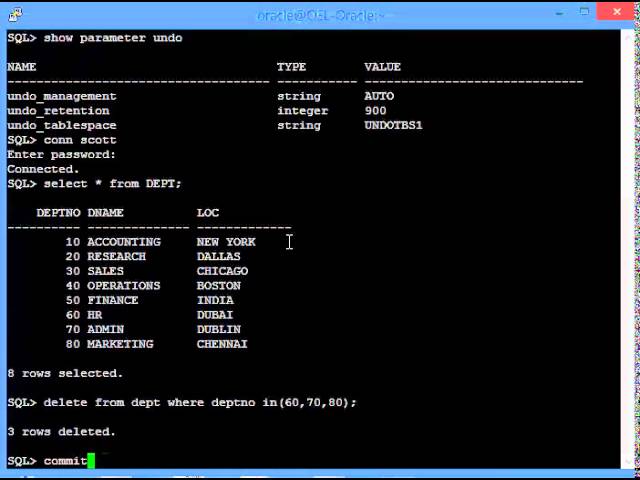Click department number 80
Viewport: 640px width, 480px height.
73,344
